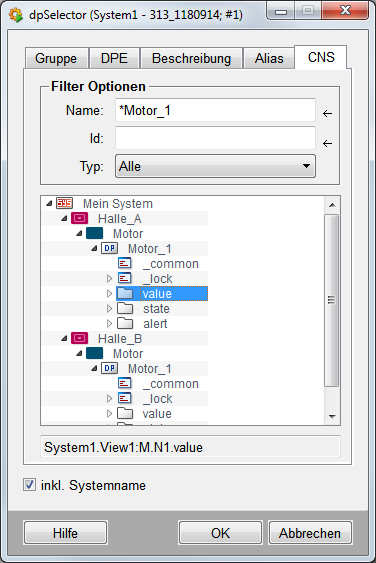Image resolution: width=376 pixels, height=563 pixels.
Task: Click the _common config icon under Halle_A
Action: click(125, 264)
